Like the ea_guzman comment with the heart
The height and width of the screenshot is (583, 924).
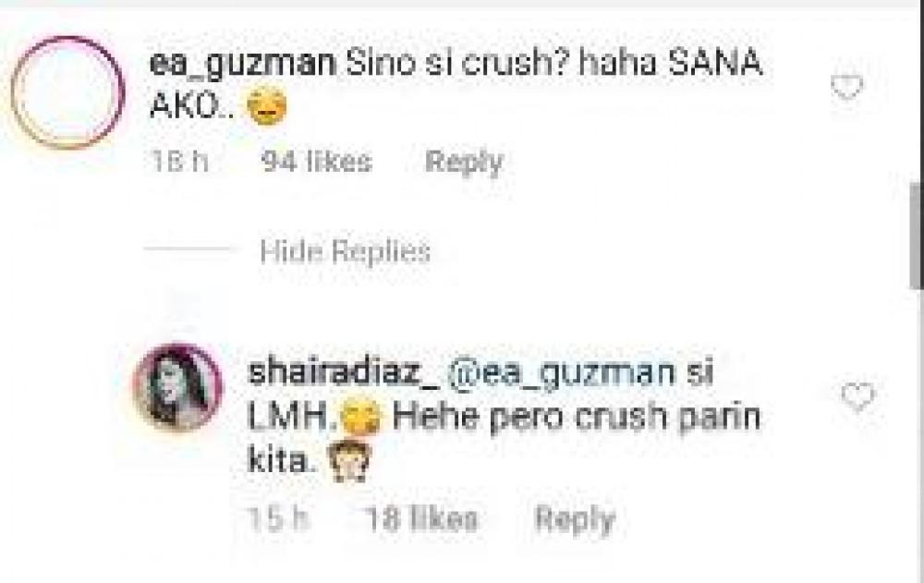click(x=846, y=89)
